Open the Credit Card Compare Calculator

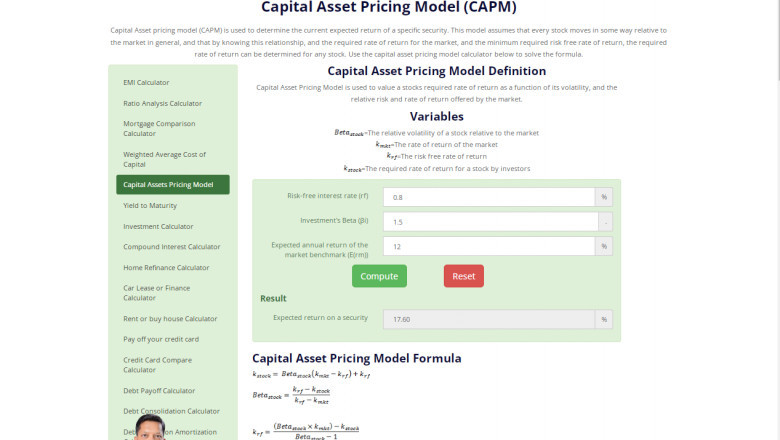click(157, 364)
